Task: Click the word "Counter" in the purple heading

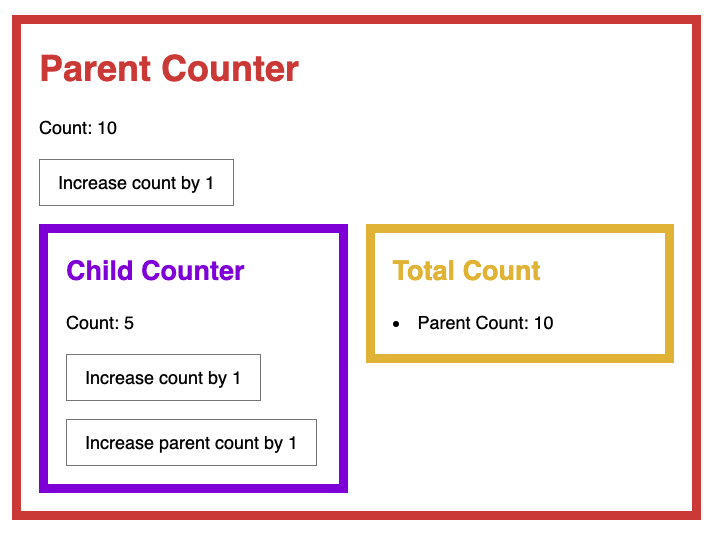Action: tap(193, 271)
